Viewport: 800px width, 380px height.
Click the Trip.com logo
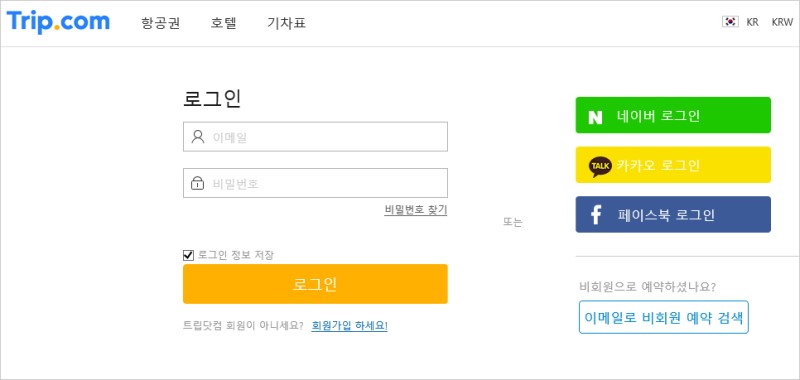pos(58,22)
